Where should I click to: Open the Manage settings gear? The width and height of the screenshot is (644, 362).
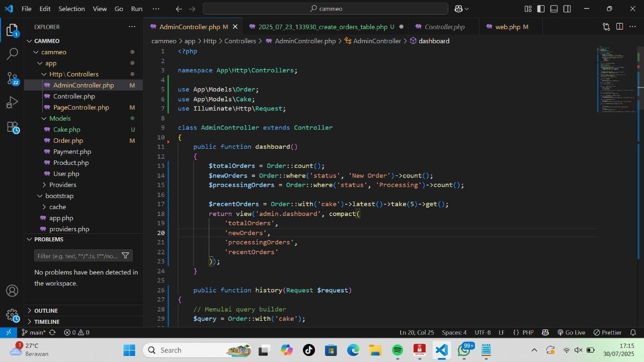pyautogui.click(x=12, y=315)
